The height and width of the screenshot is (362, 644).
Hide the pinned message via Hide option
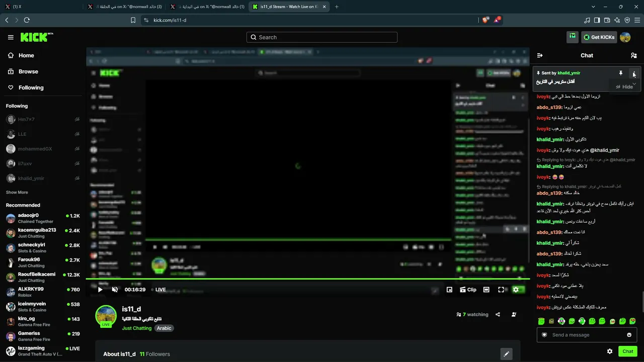624,86
